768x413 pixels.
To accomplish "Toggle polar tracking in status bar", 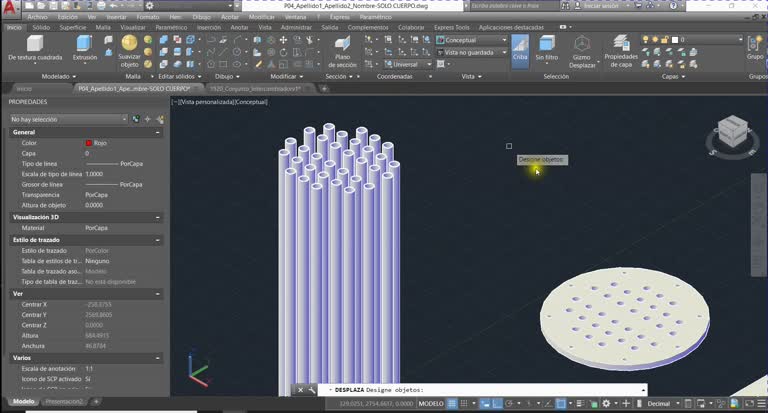I will [x=509, y=404].
